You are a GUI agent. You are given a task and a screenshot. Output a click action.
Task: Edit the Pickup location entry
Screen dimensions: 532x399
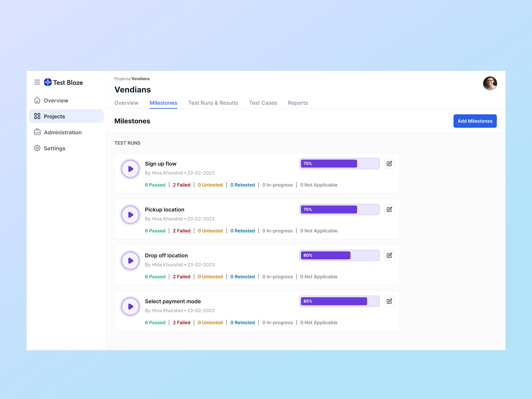coord(389,209)
